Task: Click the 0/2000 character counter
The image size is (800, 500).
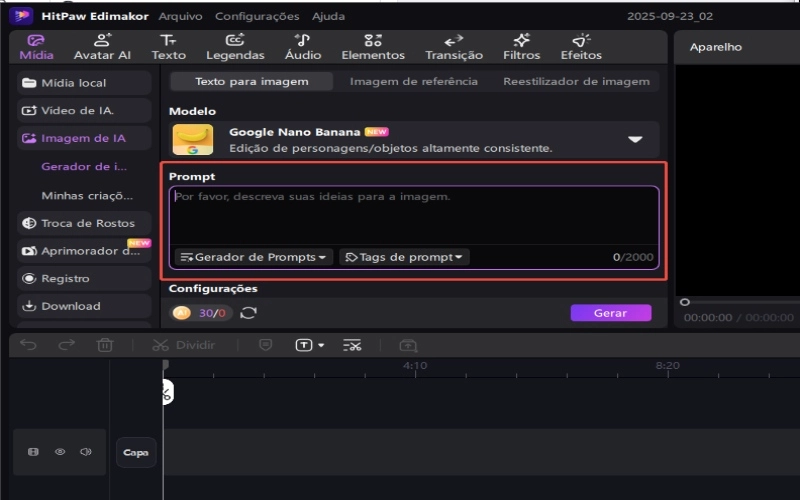Action: click(633, 257)
